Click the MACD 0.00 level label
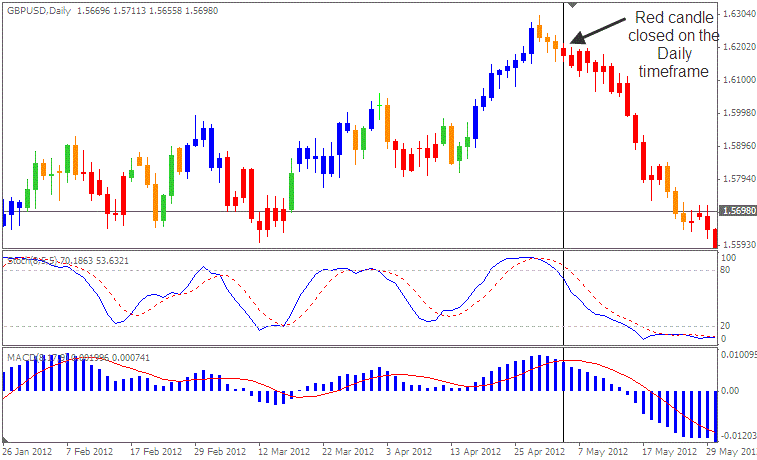Viewport: 757px width, 460px height. pos(730,390)
